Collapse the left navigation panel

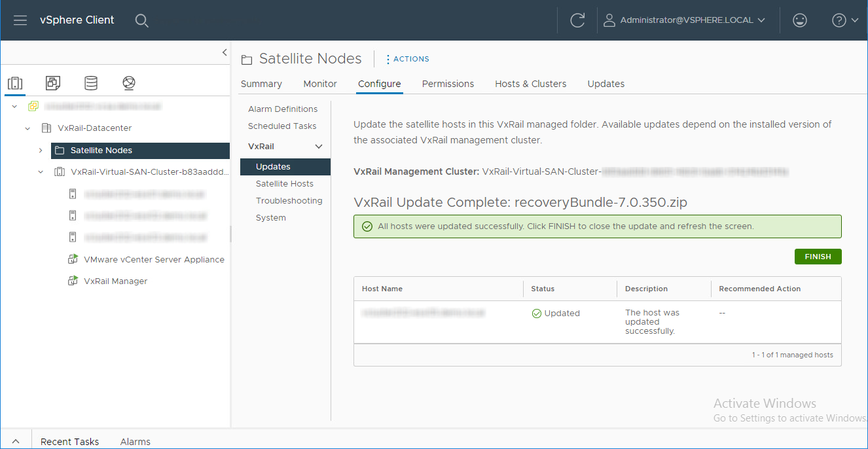click(225, 52)
